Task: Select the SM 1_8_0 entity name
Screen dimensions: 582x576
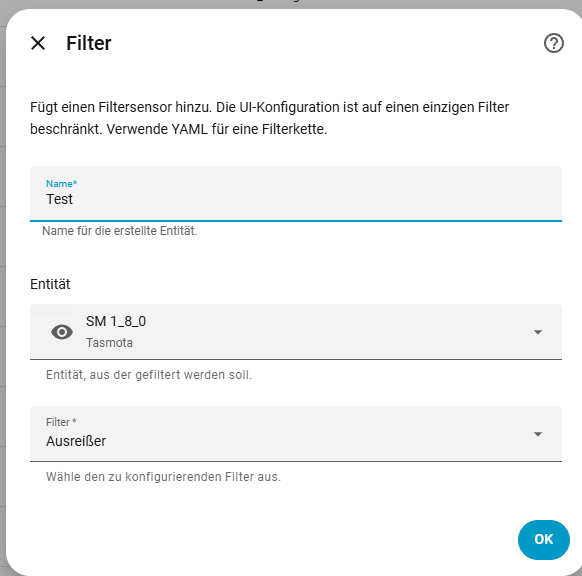Action: click(116, 321)
